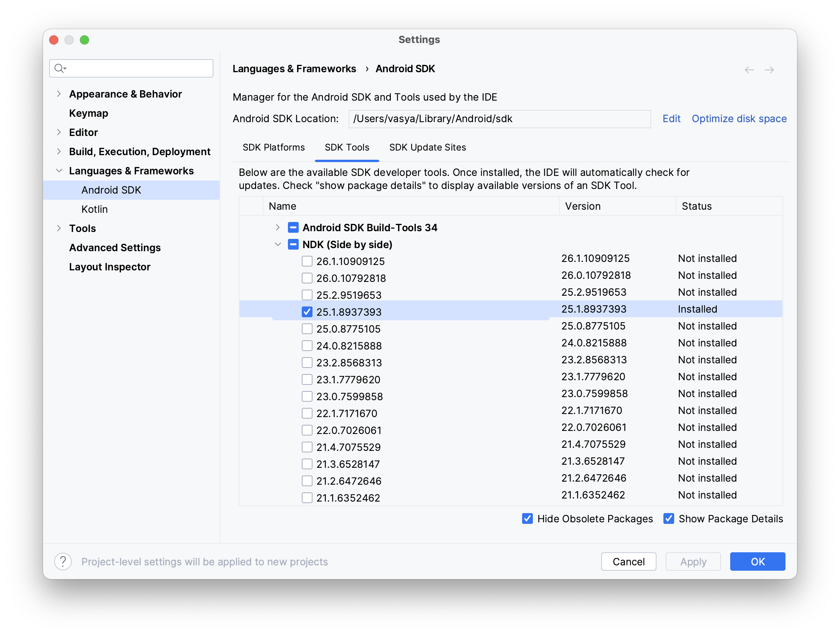The height and width of the screenshot is (636, 840).
Task: Uncheck installed NDK 25.1.8937393
Action: [x=307, y=312]
